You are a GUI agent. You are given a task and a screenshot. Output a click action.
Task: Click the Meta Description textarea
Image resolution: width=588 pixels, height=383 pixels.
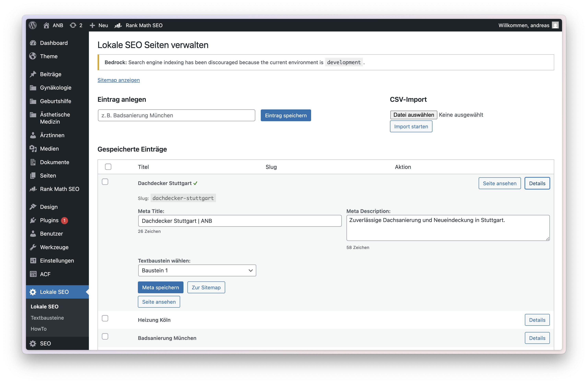[448, 228]
